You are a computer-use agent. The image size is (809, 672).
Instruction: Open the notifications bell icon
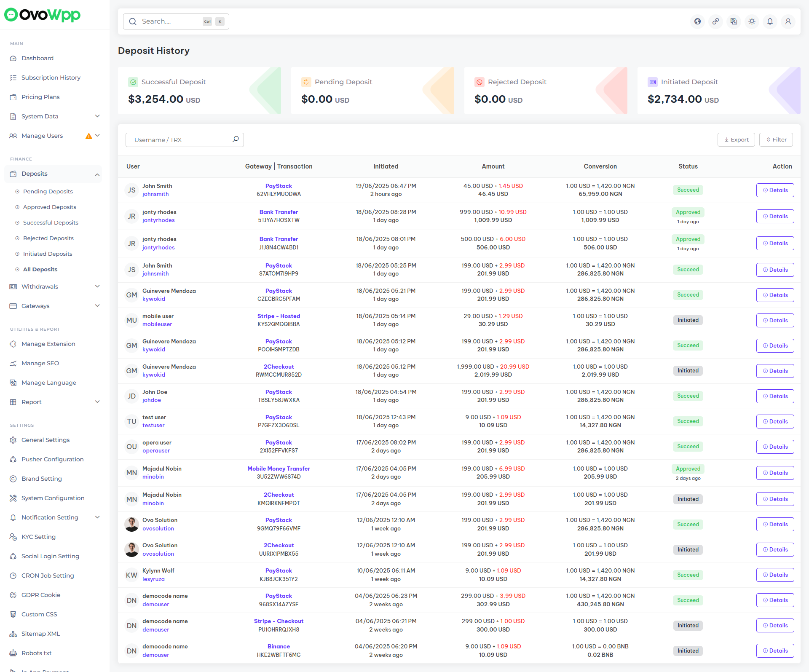click(770, 21)
